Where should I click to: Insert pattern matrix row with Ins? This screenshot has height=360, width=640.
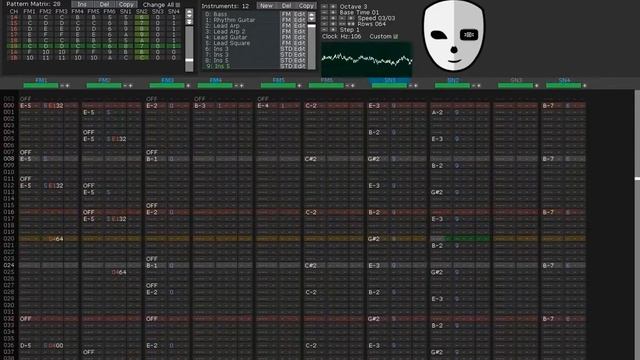82,4
